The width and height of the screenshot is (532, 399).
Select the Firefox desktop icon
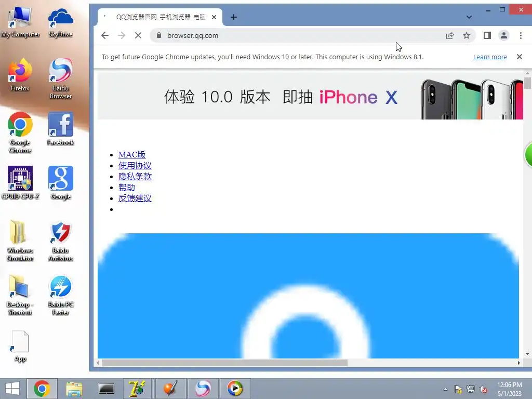[20, 75]
